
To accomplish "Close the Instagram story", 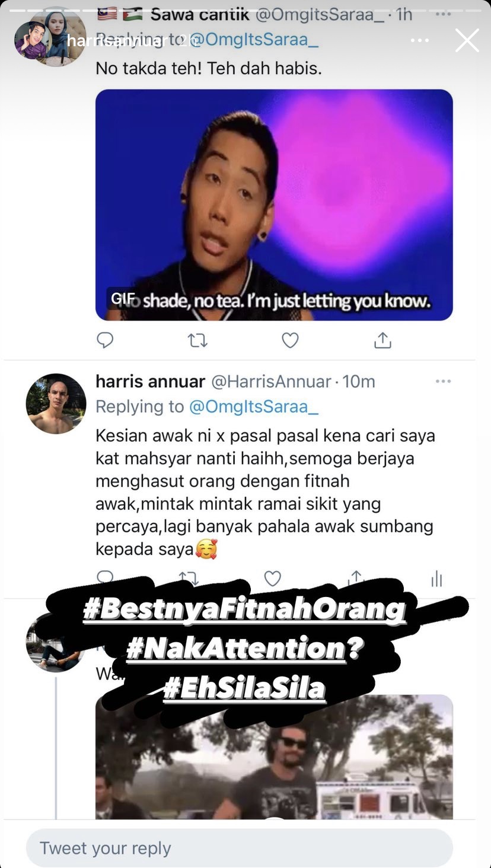I will click(x=467, y=40).
